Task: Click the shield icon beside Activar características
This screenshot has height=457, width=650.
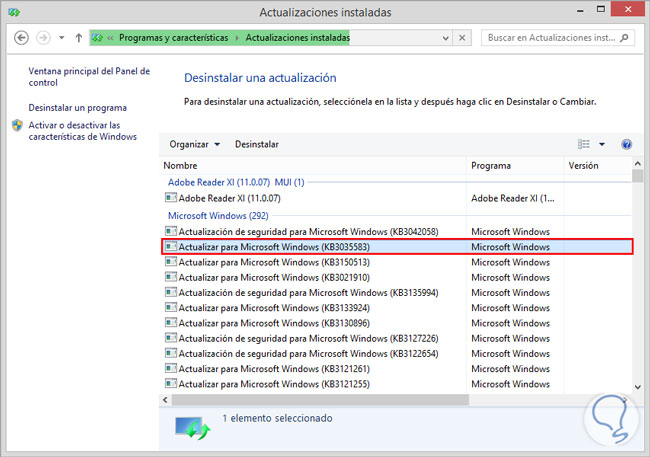Action: pyautogui.click(x=17, y=125)
